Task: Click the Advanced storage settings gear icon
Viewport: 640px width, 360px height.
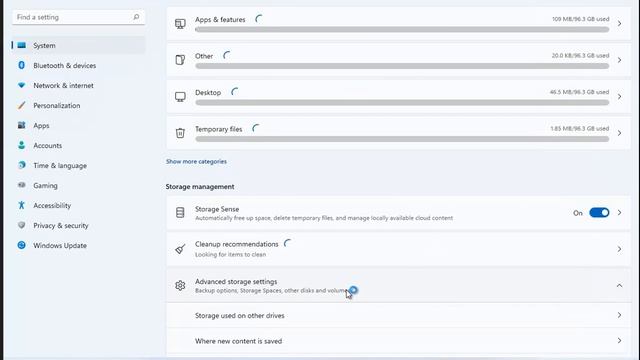Action: 180,286
